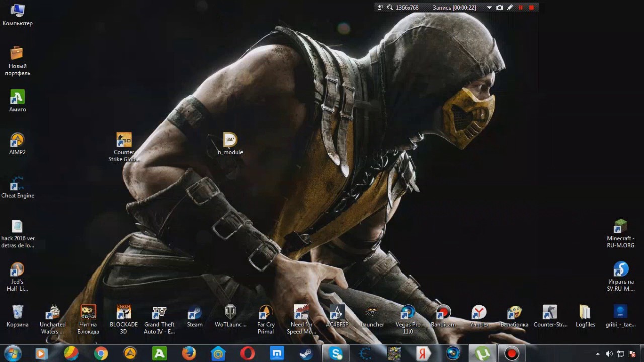Select the Counter-Strike desktop shortcut near Logfiles
This screenshot has width=644, height=362.
pos(550,316)
